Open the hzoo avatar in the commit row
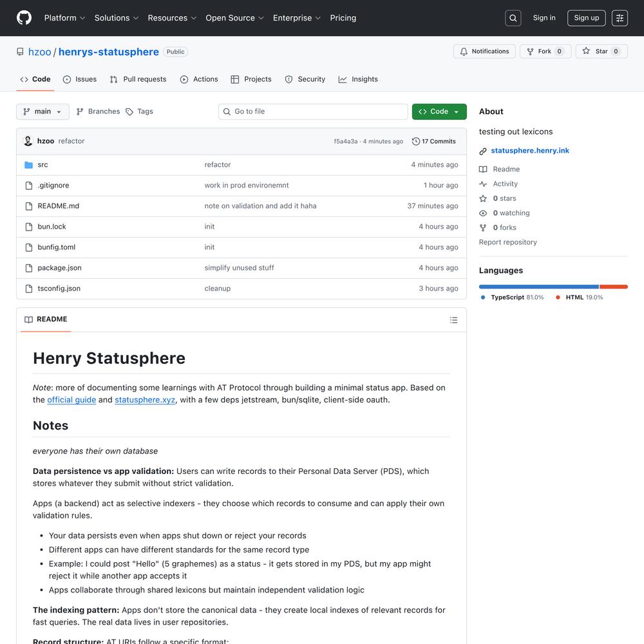The width and height of the screenshot is (644, 644). (x=28, y=141)
